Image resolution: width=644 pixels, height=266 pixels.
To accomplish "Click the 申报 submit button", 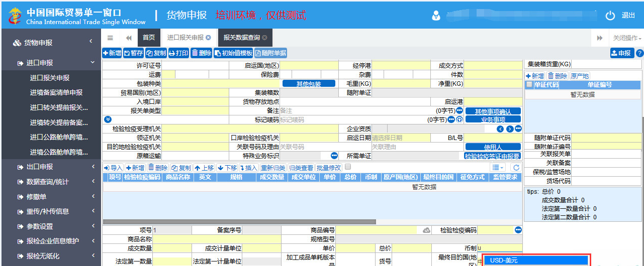I will [622, 53].
